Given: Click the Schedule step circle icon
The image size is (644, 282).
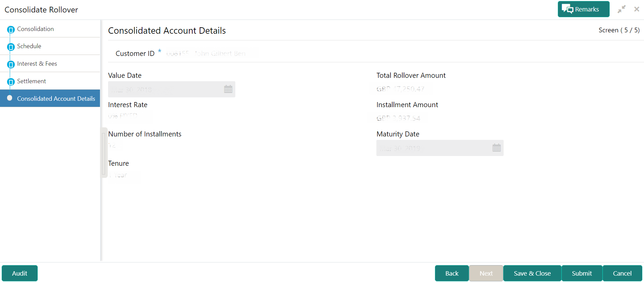Looking at the screenshot, I should [x=11, y=47].
